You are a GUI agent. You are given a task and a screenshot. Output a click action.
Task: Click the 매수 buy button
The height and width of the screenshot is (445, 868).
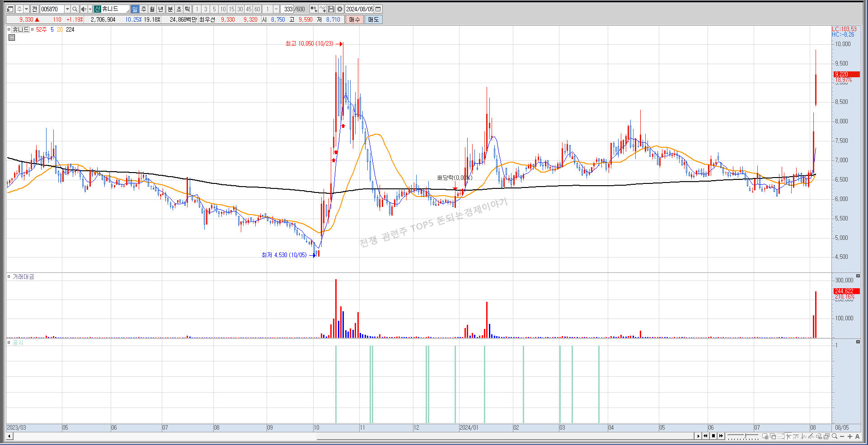coord(355,19)
